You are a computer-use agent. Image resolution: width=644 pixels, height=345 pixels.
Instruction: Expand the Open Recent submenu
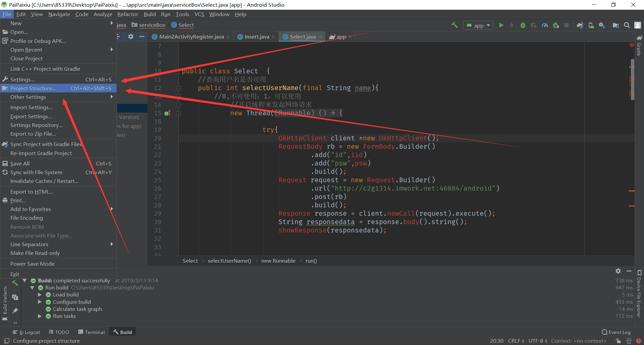coord(58,50)
